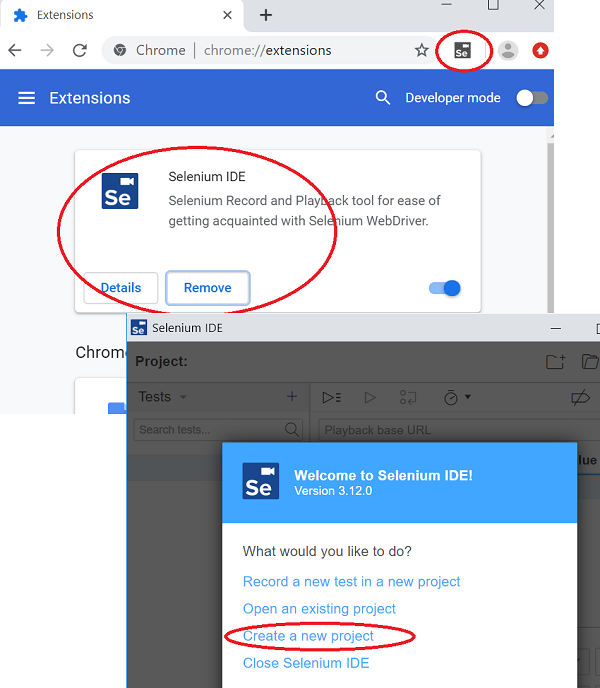Choose Record a new test in a new project
Image resolution: width=600 pixels, height=688 pixels.
(x=351, y=581)
